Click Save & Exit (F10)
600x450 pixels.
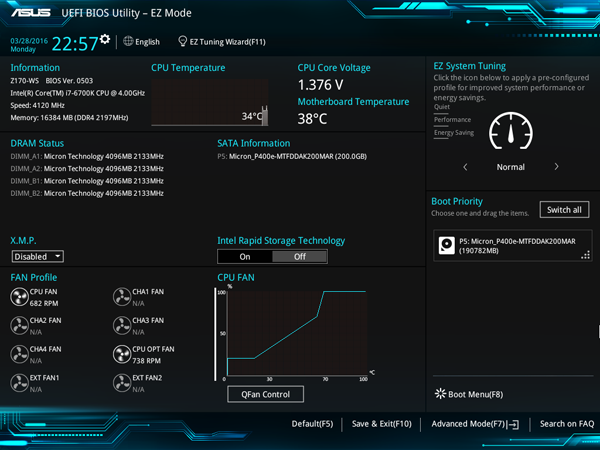[382, 424]
